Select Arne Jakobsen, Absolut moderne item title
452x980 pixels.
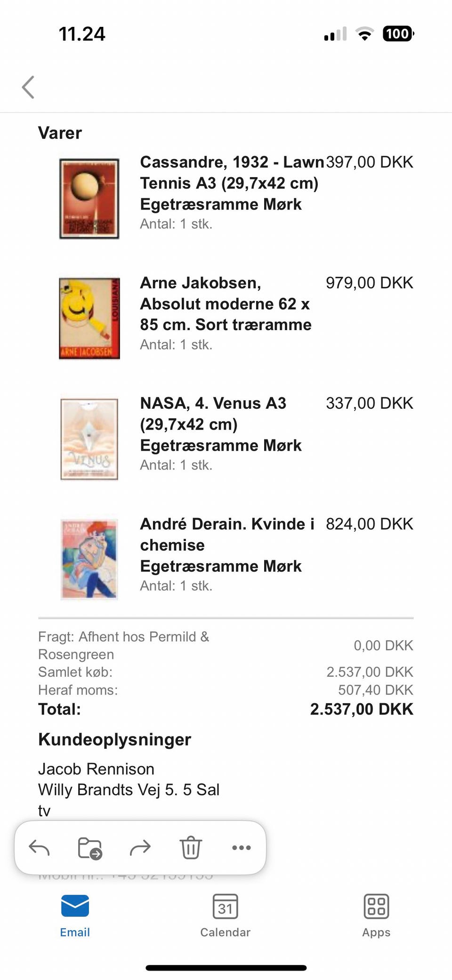[x=226, y=304]
